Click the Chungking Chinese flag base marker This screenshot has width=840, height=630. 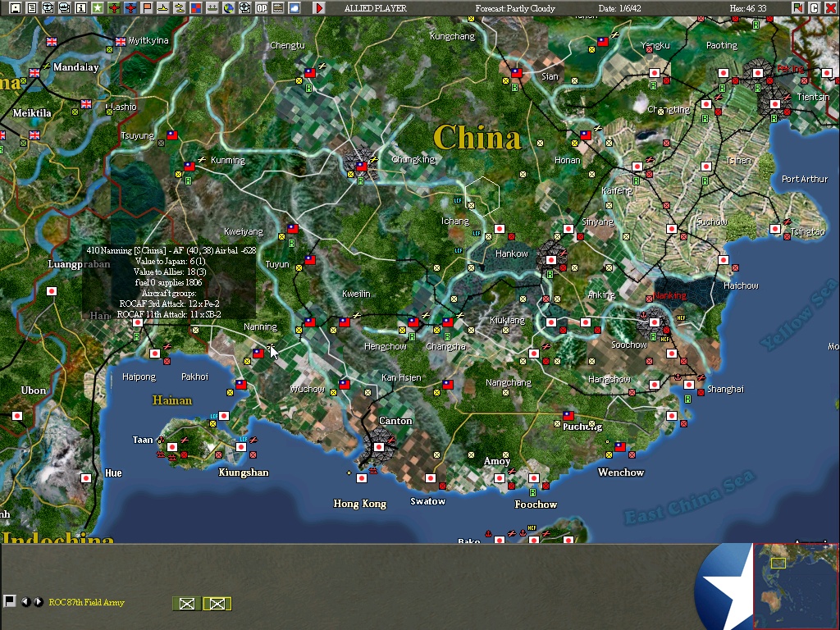pyautogui.click(x=362, y=167)
